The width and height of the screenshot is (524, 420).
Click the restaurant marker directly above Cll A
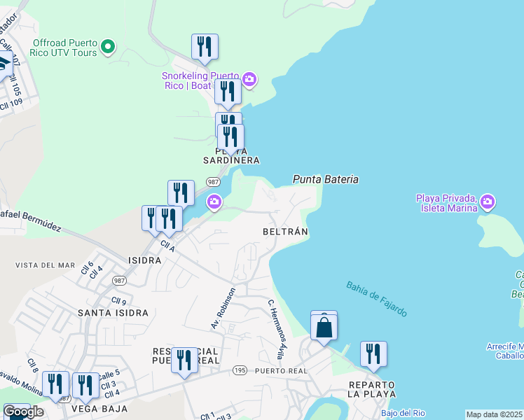(x=169, y=218)
